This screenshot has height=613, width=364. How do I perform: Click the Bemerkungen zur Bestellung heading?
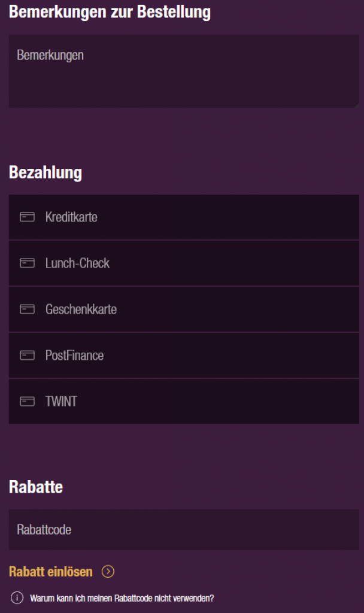point(110,12)
